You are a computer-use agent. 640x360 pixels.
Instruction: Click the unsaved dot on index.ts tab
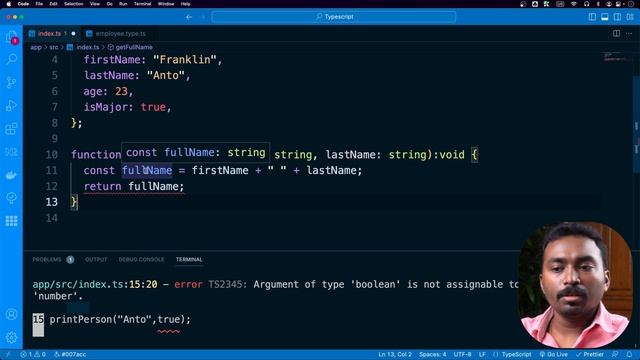73,33
